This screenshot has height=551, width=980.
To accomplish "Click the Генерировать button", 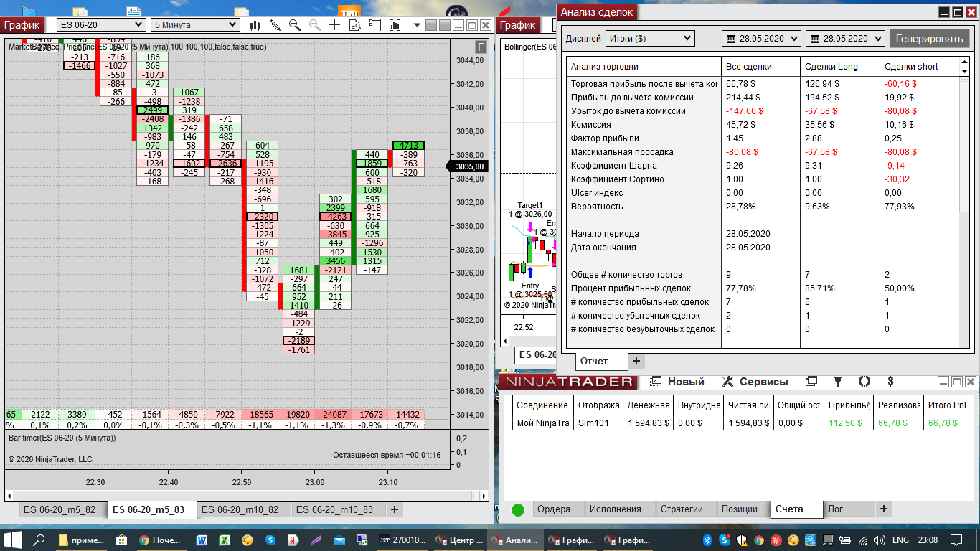I will 930,39.
